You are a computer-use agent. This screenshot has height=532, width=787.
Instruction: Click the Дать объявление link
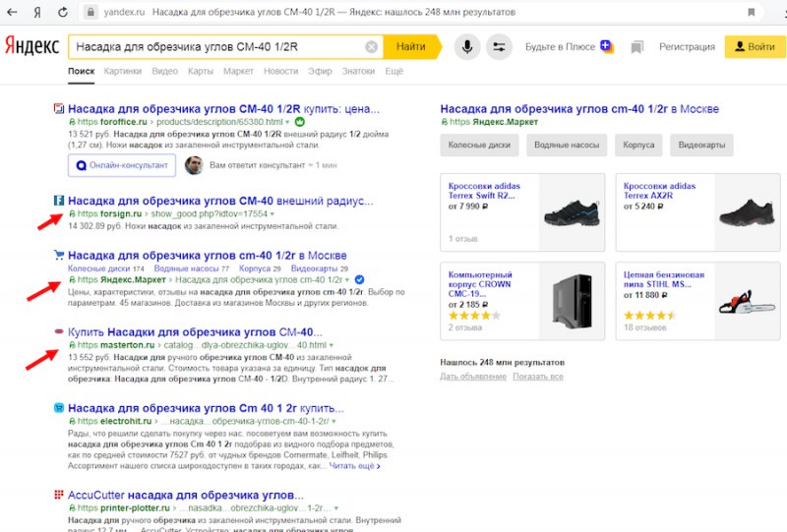(473, 377)
